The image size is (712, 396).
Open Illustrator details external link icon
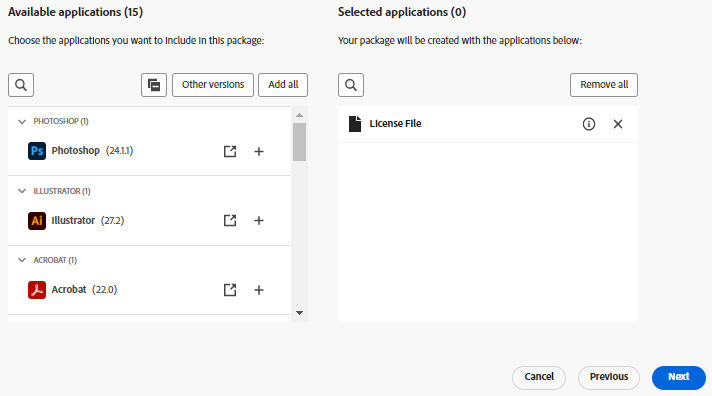230,221
